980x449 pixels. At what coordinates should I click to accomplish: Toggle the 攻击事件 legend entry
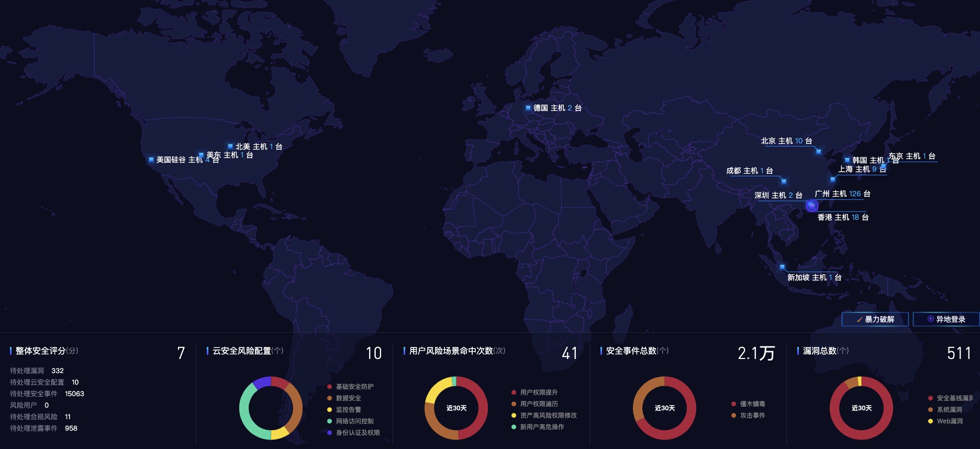pos(748,416)
